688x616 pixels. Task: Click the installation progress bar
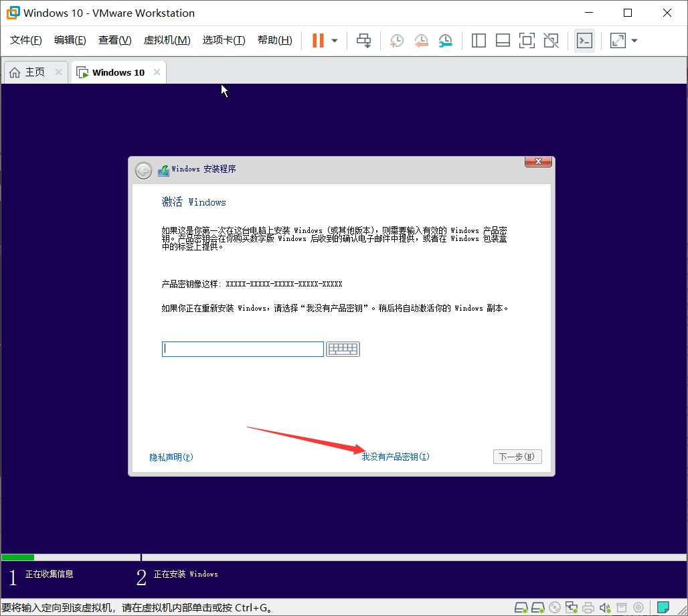point(343,558)
